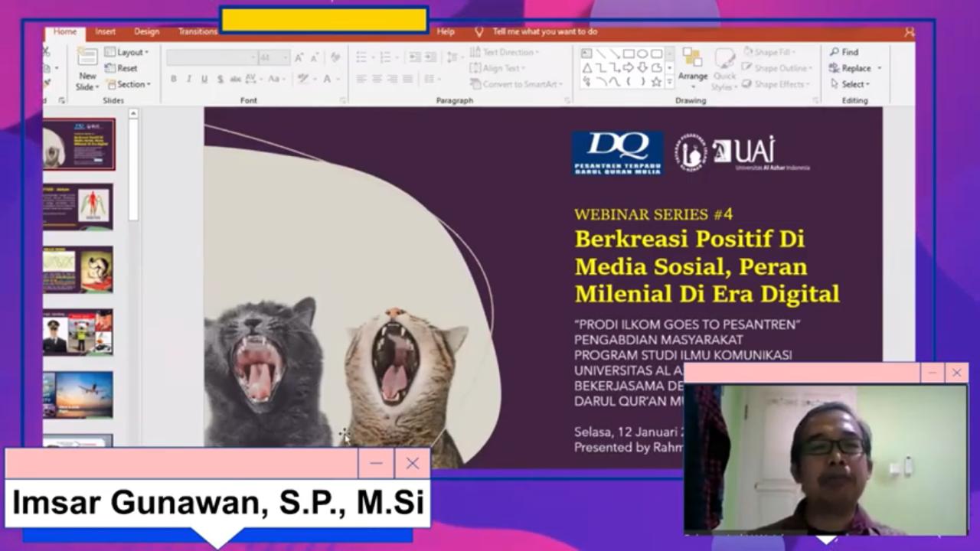Open the Layout dropdown

point(127,52)
